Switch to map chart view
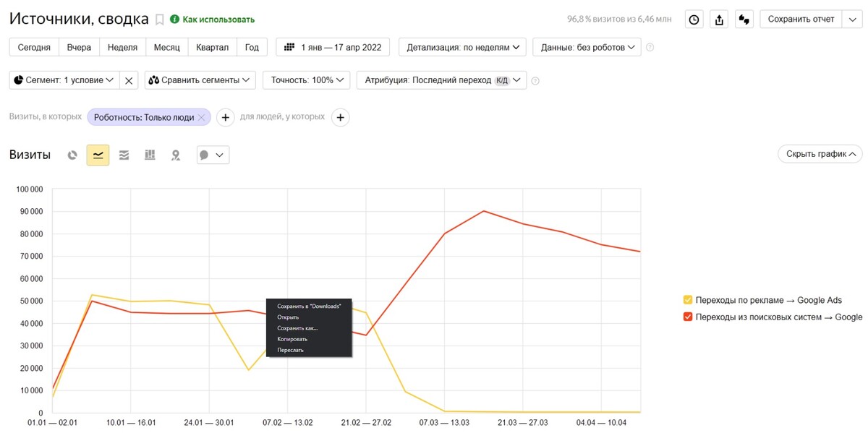This screenshot has height=433, width=868. point(176,155)
